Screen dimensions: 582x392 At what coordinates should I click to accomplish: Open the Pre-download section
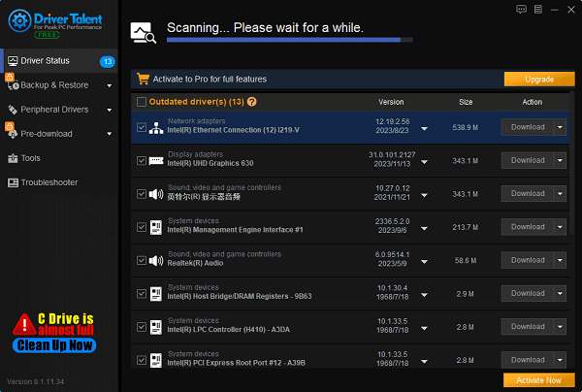[59, 134]
